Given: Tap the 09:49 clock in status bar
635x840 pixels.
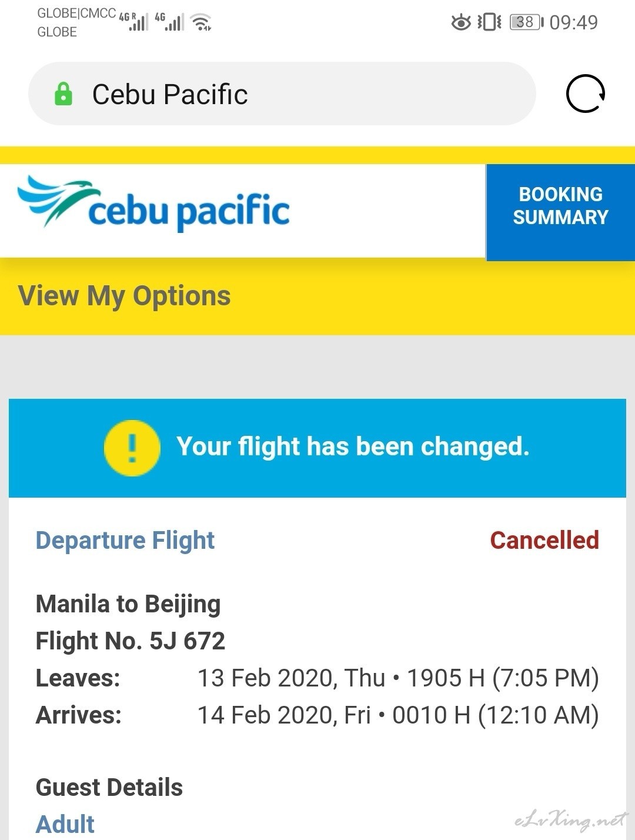Looking at the screenshot, I should [573, 22].
